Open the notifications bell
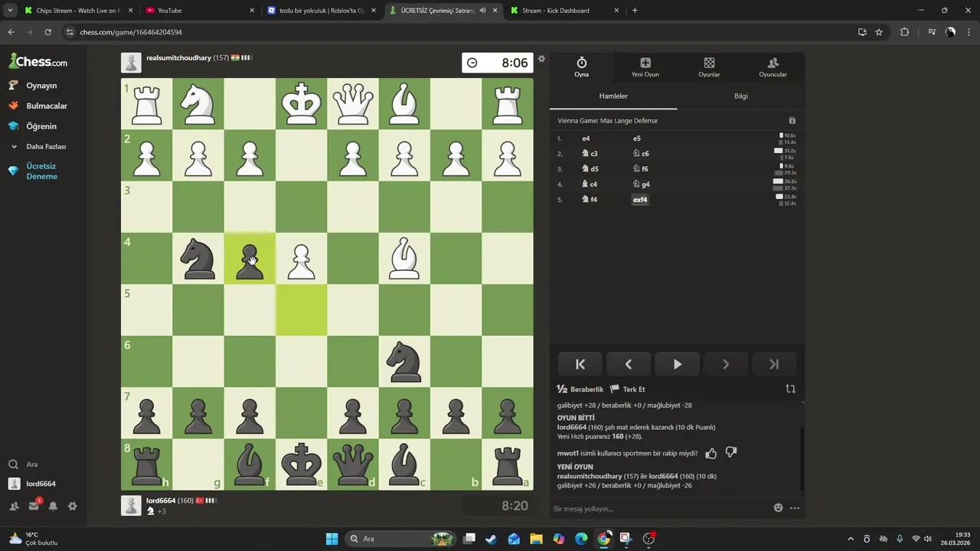This screenshot has height=551, width=980. pos(53,506)
